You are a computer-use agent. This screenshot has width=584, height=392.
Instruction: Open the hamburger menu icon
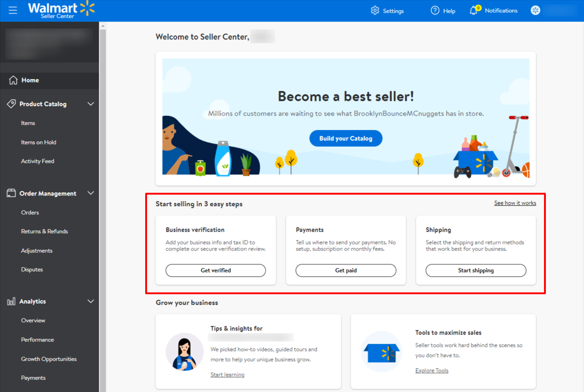point(12,10)
